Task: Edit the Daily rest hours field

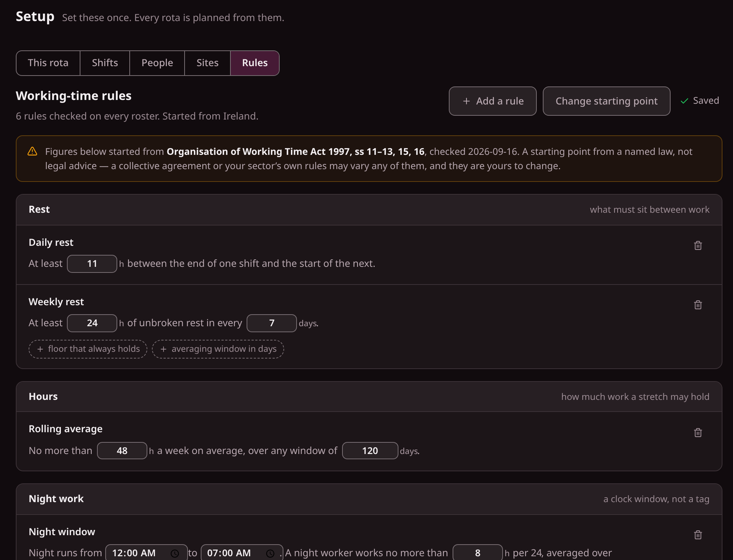Action: (x=92, y=264)
